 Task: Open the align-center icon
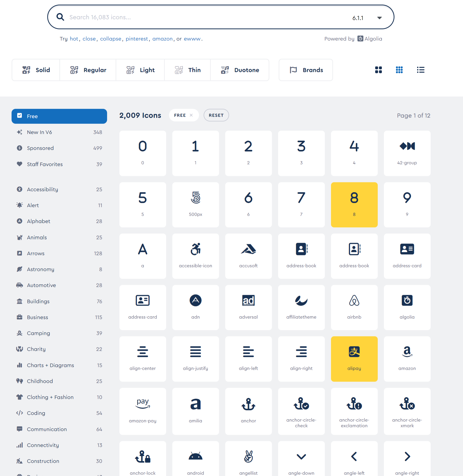pyautogui.click(x=143, y=358)
